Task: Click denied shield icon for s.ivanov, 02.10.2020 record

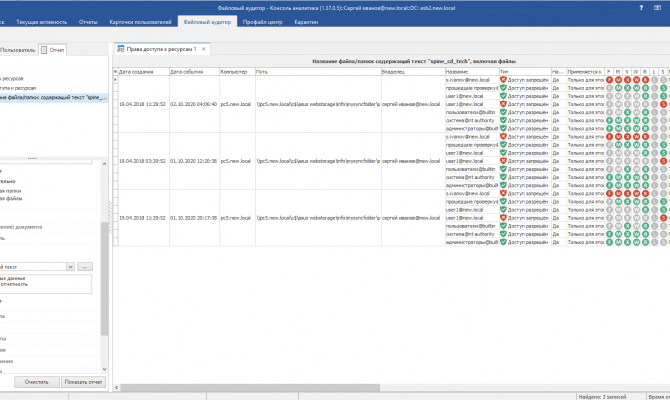Action: click(x=503, y=80)
